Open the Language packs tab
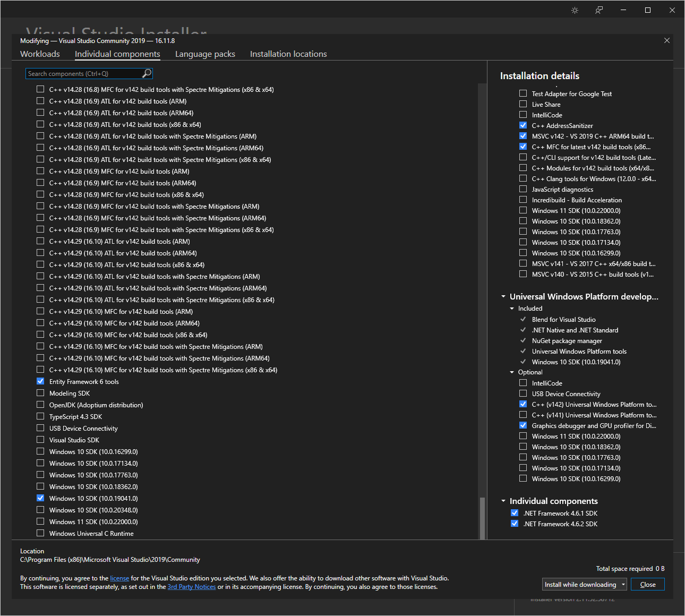 [205, 54]
